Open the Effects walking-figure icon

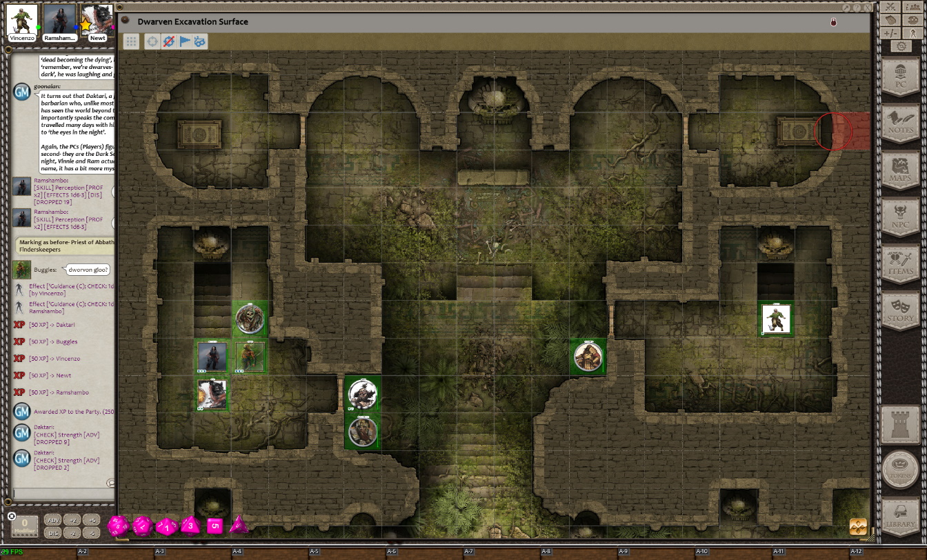pyautogui.click(x=913, y=33)
